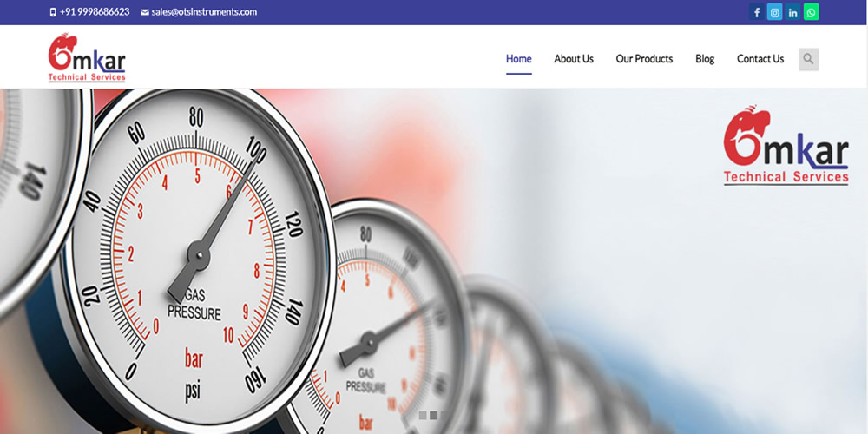
Task: Open the Our Products menu
Action: 644,59
